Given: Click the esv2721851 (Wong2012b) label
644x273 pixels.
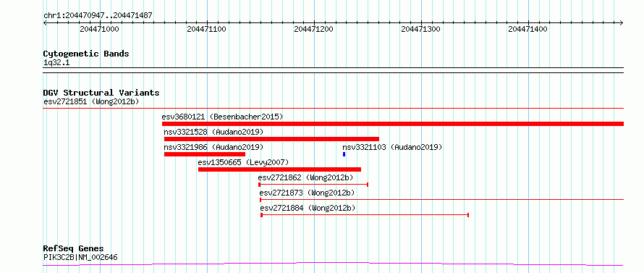Looking at the screenshot, I should (x=91, y=101).
